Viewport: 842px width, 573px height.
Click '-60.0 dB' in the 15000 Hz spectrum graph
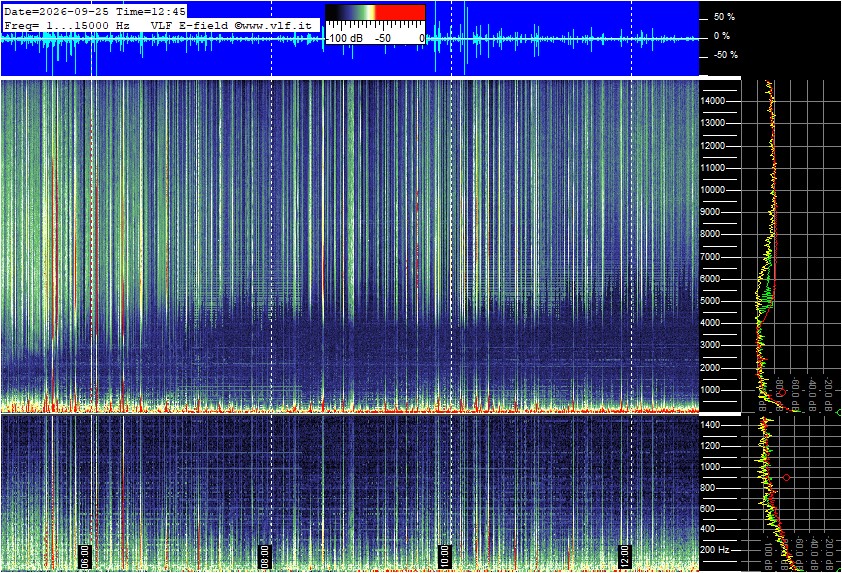coord(796,394)
